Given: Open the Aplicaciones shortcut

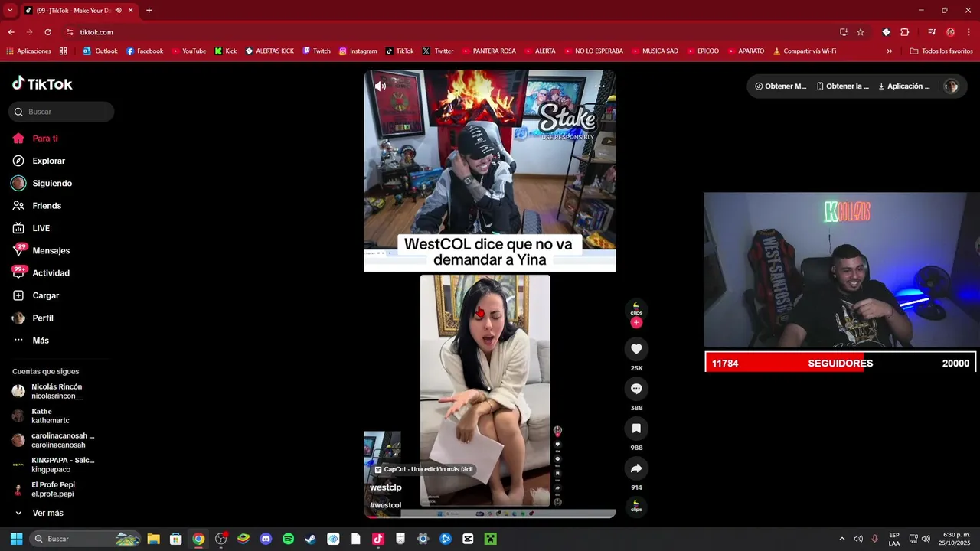Looking at the screenshot, I should tap(28, 51).
